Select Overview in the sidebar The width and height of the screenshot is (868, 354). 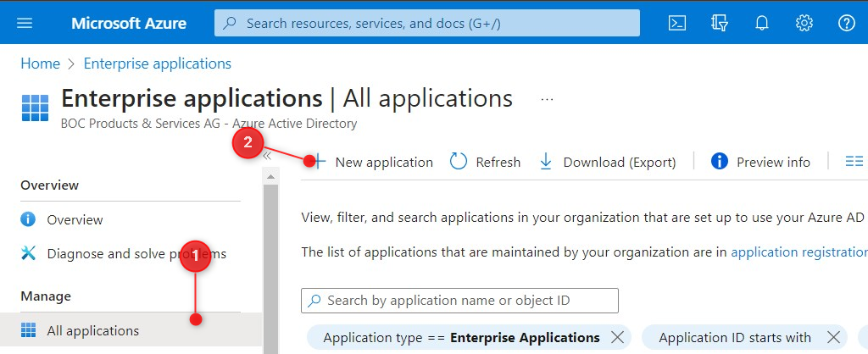coord(75,220)
